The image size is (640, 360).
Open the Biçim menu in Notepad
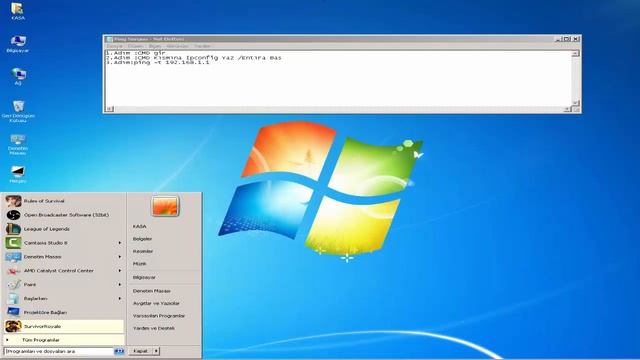click(x=155, y=46)
